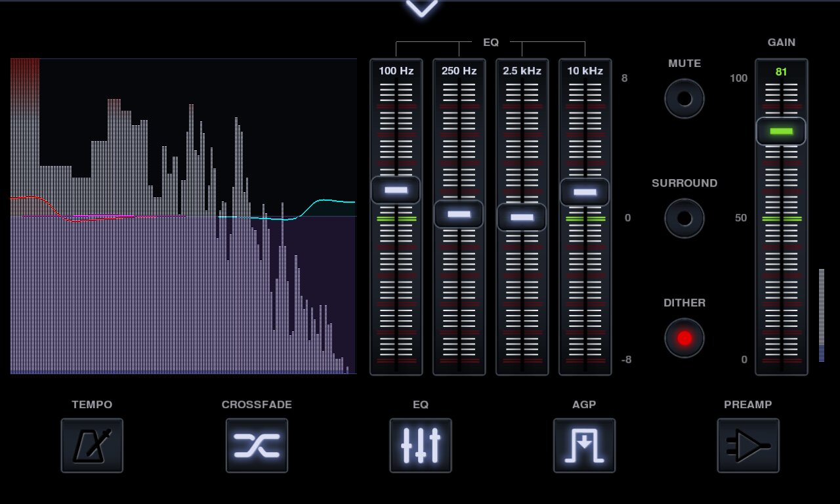Viewport: 840px width, 504px height.
Task: Open the Preamp amplifier icon
Action: [x=748, y=446]
